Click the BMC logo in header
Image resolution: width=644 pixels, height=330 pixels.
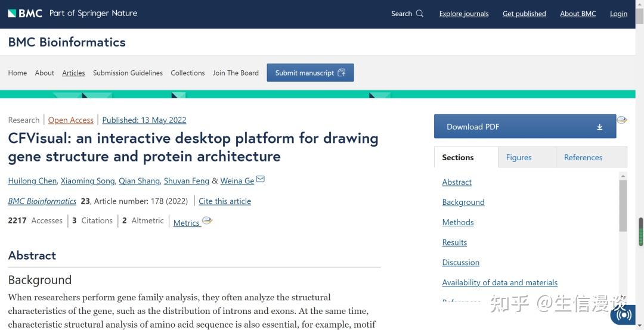pyautogui.click(x=24, y=14)
